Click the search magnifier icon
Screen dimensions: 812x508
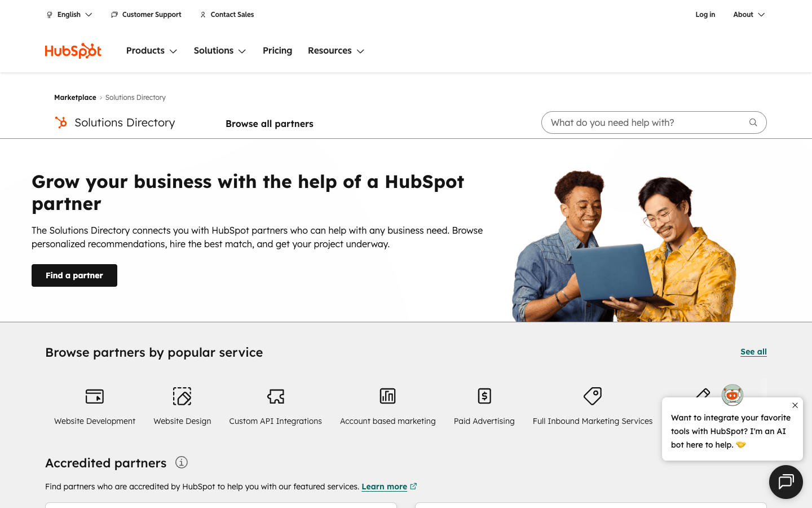pos(753,122)
